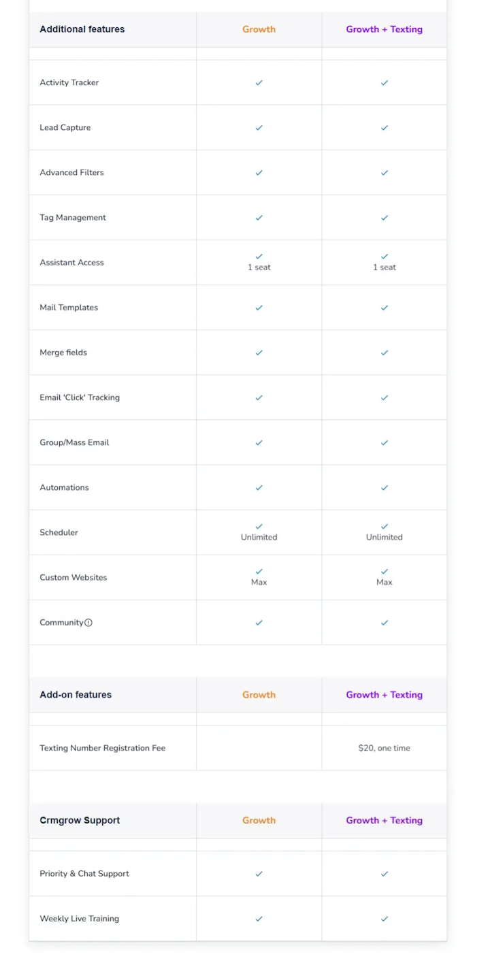Click Growth checkmark for Email 'Click' Tracking
The height and width of the screenshot is (980, 488).
click(x=259, y=397)
